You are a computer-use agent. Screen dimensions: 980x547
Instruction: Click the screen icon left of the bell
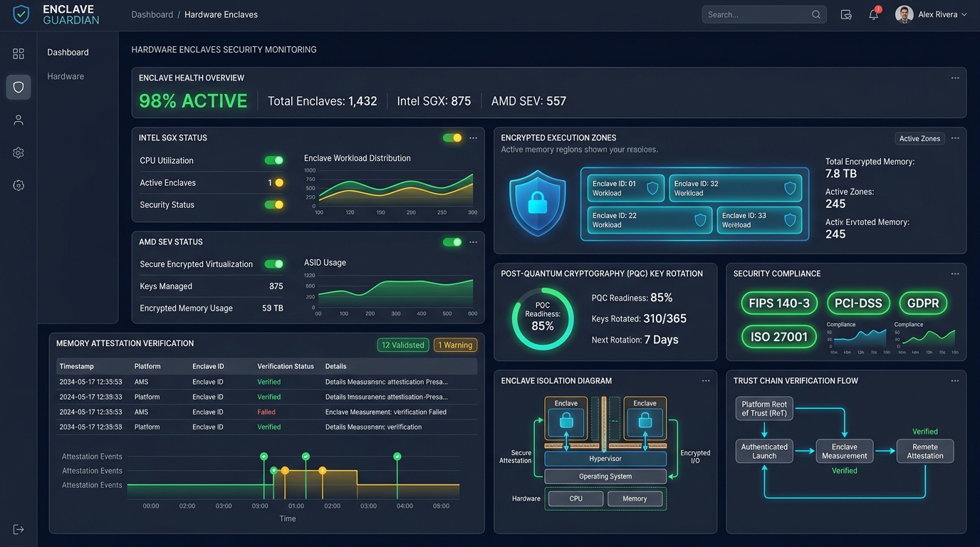[846, 14]
